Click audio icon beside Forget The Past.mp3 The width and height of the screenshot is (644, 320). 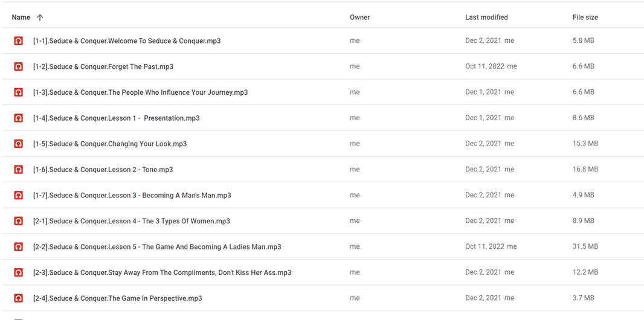tap(18, 66)
